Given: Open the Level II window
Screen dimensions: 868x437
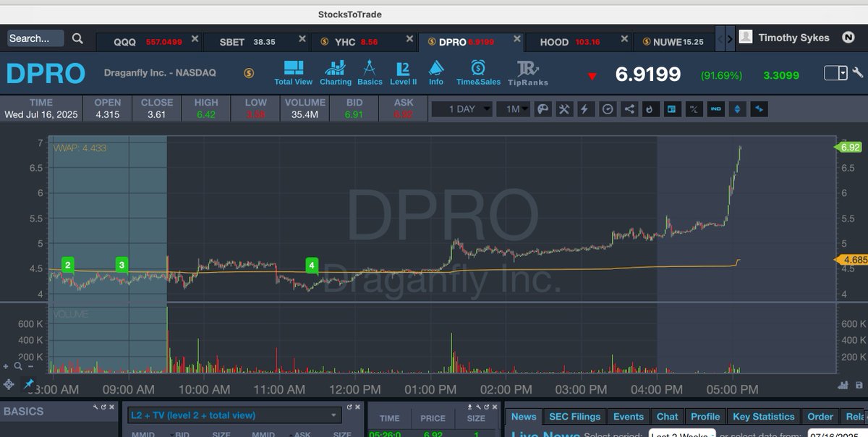Looking at the screenshot, I should click(404, 73).
